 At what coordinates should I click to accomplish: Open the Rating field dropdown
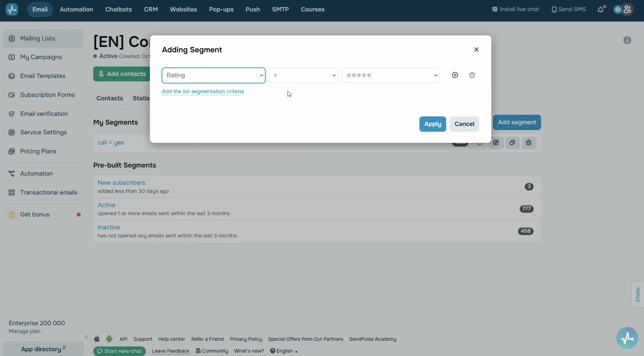213,75
